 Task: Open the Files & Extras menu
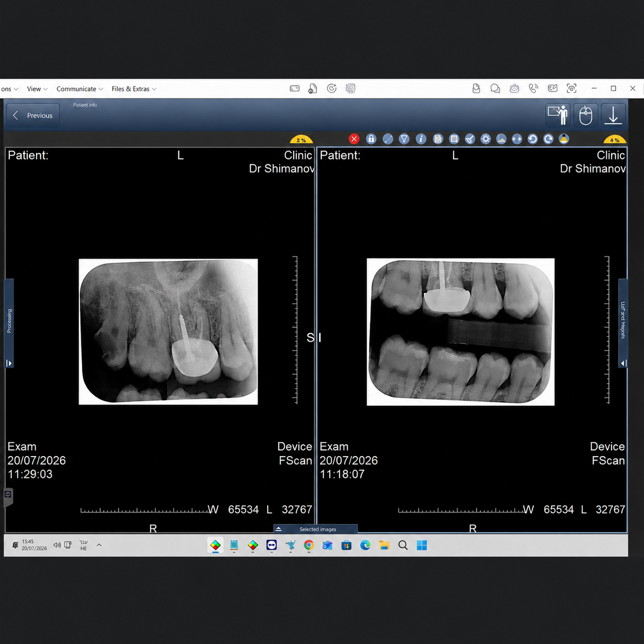click(x=134, y=89)
